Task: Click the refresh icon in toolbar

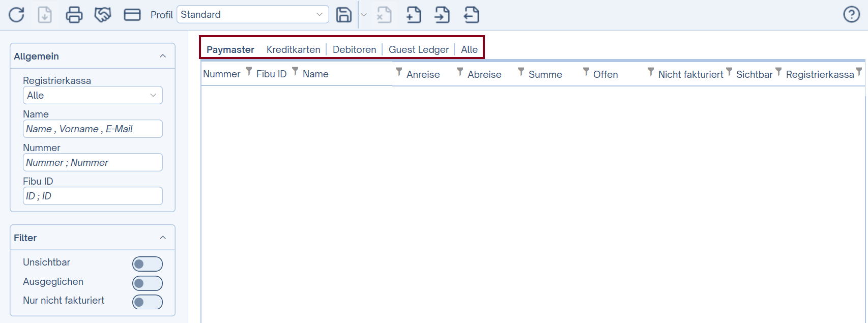Action: 16,15
